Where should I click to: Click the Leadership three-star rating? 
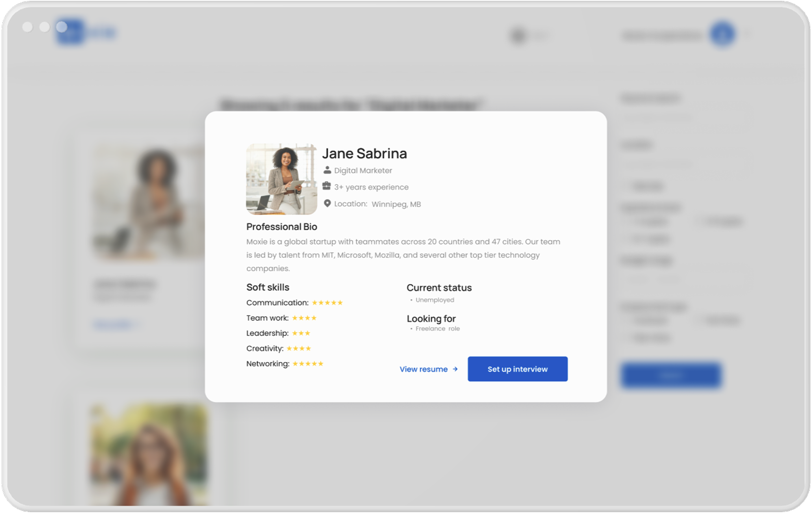pyautogui.click(x=301, y=333)
